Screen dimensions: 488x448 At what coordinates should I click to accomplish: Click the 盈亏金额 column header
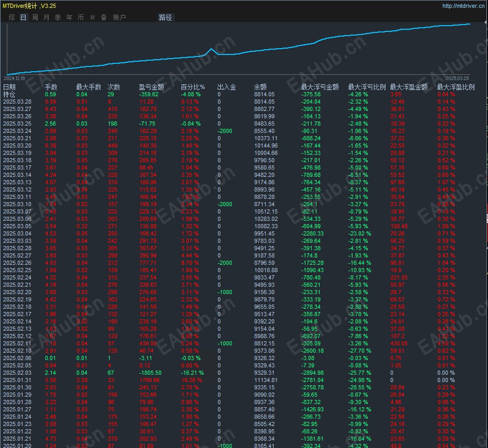pos(151,87)
